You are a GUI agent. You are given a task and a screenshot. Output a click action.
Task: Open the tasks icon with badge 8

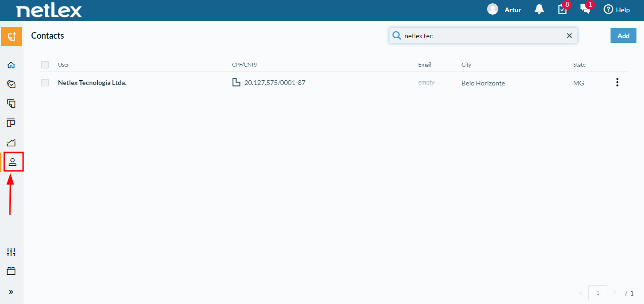click(x=563, y=9)
